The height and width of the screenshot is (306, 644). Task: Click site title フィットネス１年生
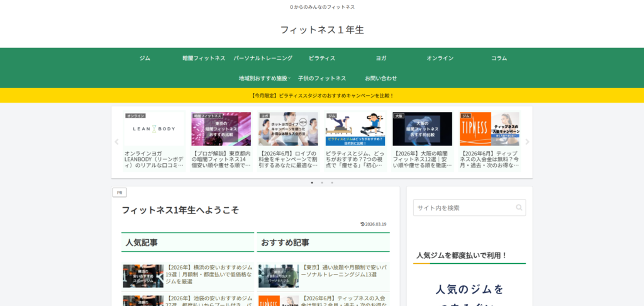tap(322, 30)
